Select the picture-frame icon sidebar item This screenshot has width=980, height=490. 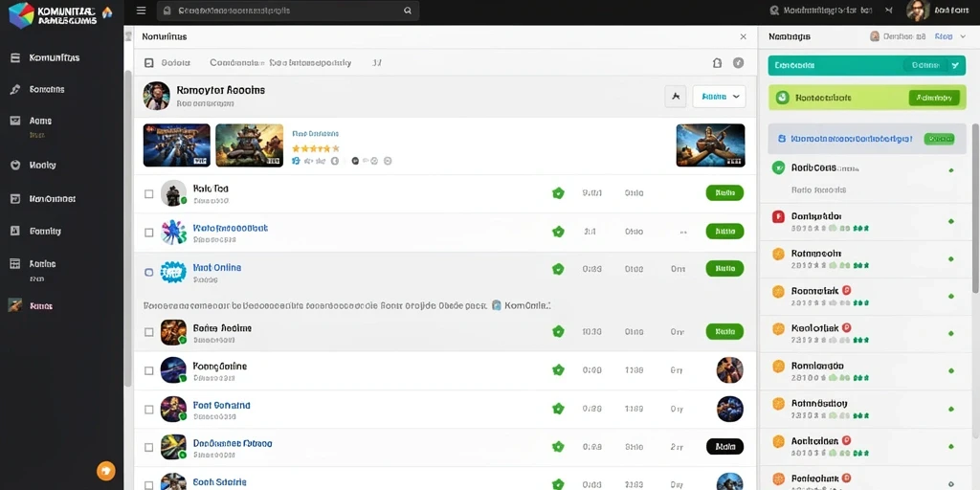pyautogui.click(x=15, y=121)
